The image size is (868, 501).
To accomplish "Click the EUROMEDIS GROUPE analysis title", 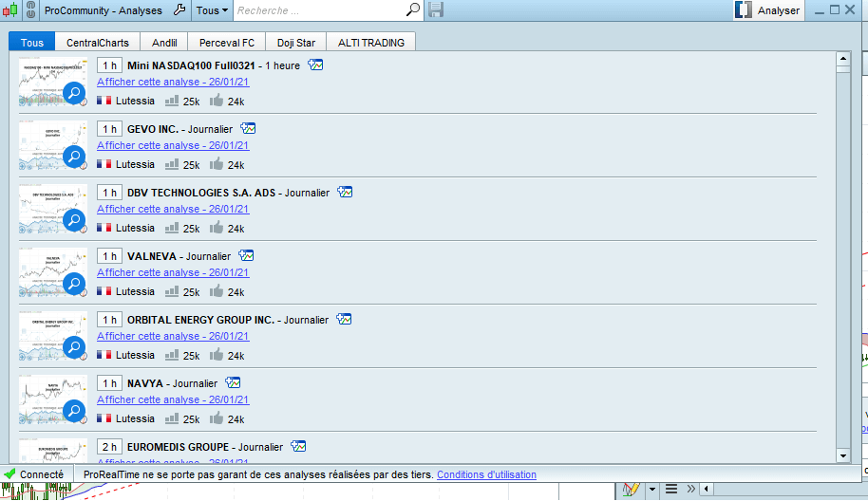I will (205, 447).
